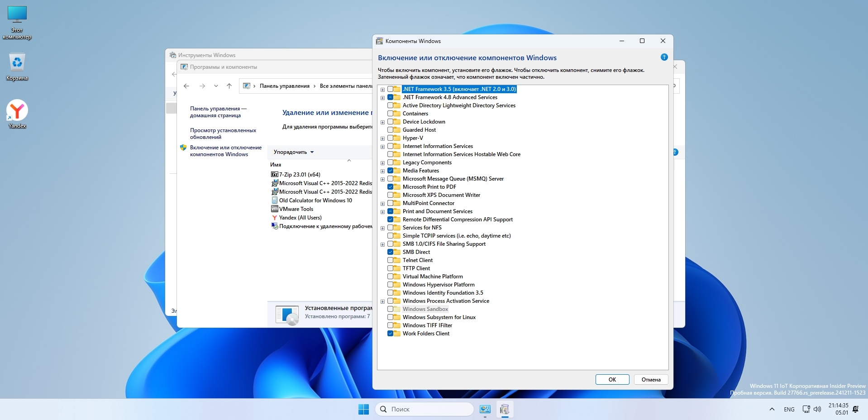This screenshot has width=868, height=420.
Task: Select the 'Корзина' recycle bin icon
Action: [x=17, y=67]
